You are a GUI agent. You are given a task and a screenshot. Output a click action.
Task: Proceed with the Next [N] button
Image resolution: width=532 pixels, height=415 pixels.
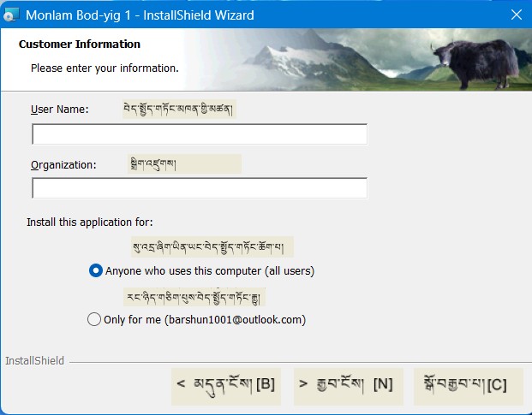coord(349,387)
